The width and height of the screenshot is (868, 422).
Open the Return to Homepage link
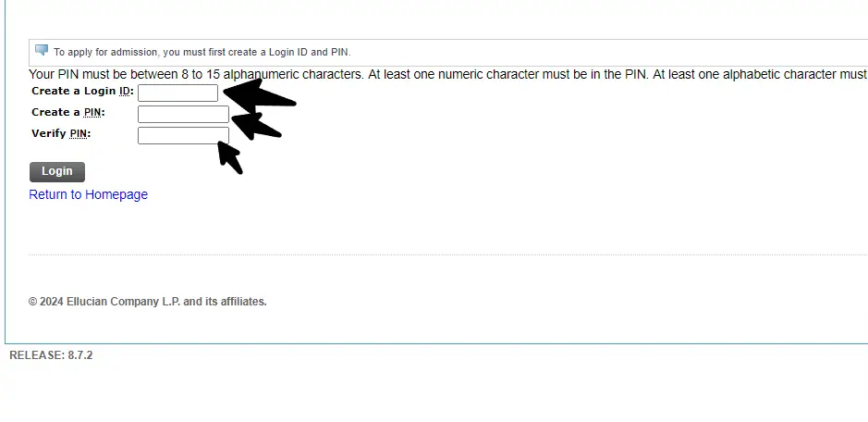coord(89,194)
